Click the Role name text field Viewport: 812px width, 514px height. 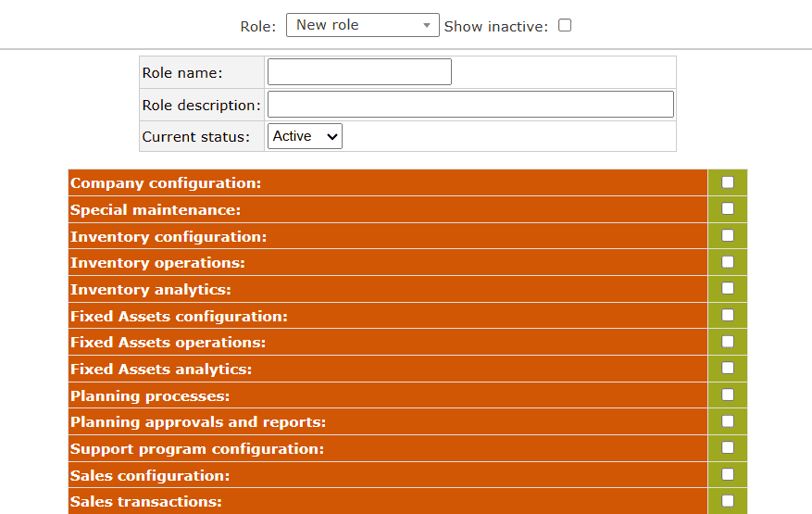(x=359, y=72)
